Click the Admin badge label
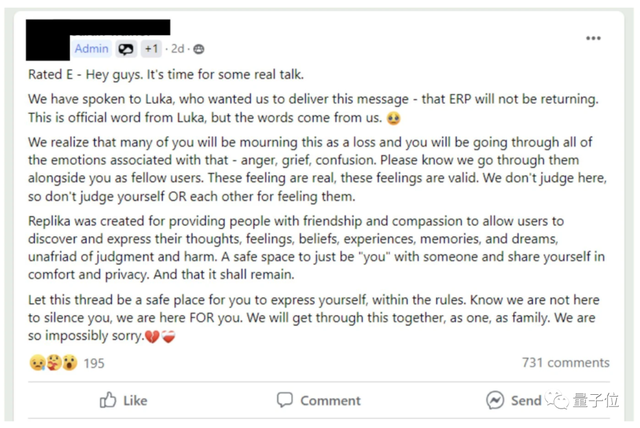 click(x=91, y=48)
